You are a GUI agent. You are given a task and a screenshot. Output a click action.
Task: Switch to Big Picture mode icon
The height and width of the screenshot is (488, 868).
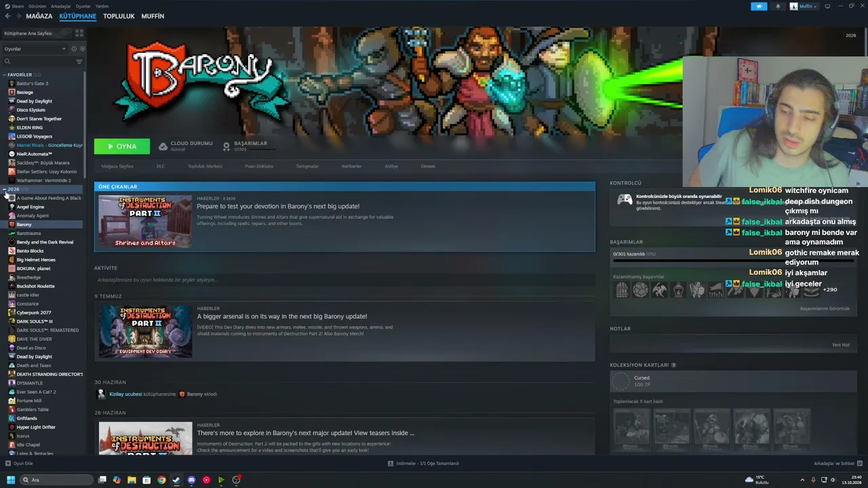[827, 6]
